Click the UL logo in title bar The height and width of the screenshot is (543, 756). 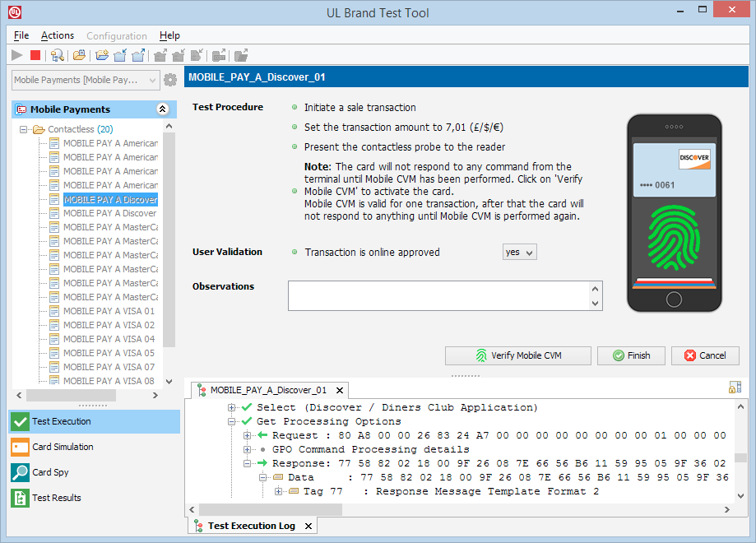15,12
